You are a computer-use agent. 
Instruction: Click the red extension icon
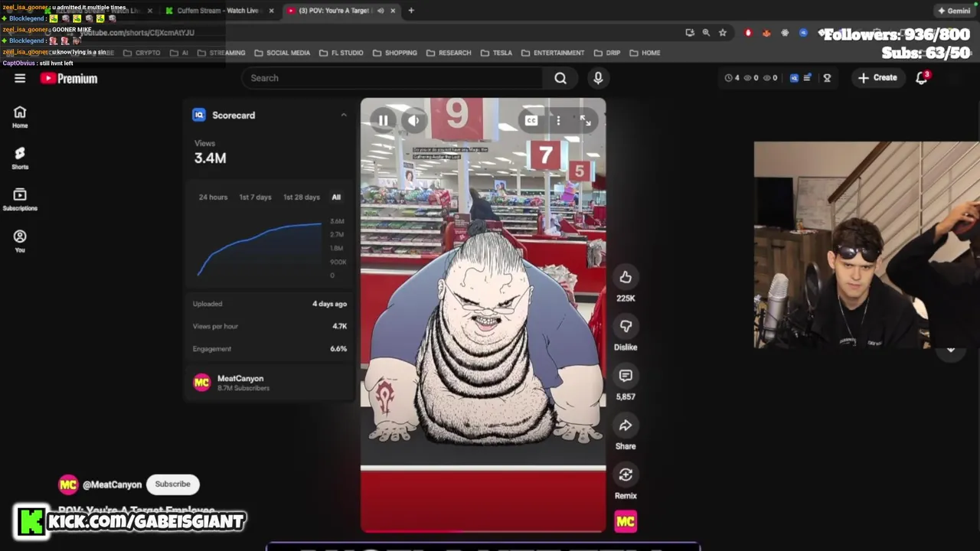748,33
